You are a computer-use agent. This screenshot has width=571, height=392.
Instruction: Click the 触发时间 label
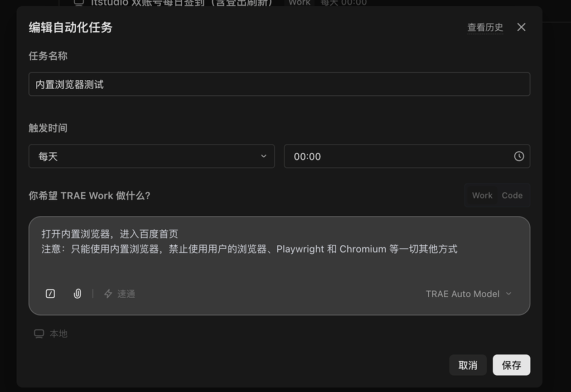click(48, 128)
